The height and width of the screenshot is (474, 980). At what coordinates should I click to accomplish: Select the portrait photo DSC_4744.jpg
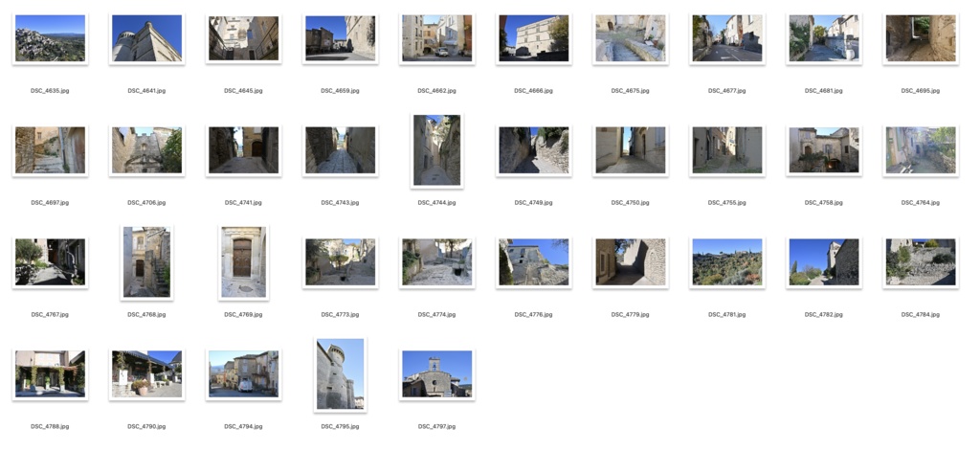[436, 150]
